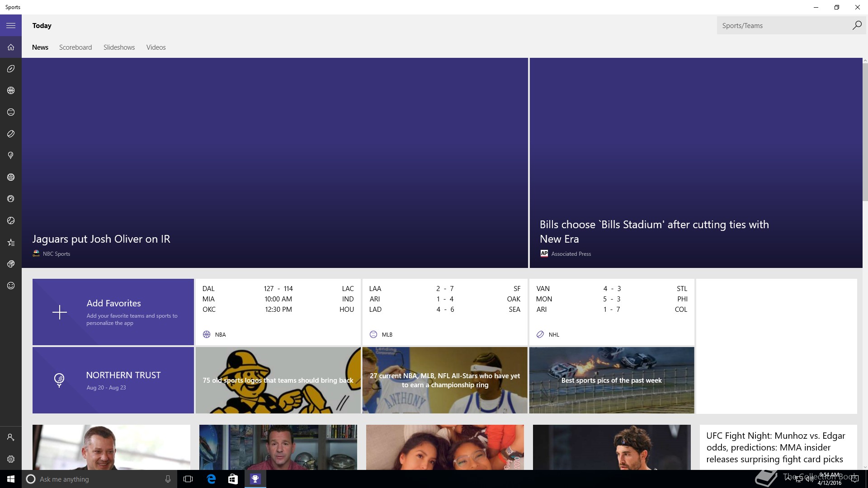Open the sign-in account icon
The image size is (868, 488).
pos(11,437)
